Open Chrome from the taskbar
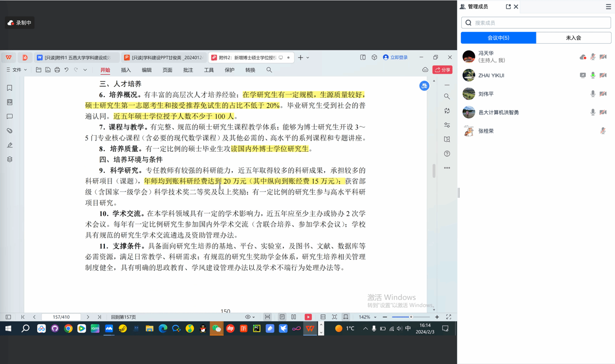The height and width of the screenshot is (364, 615). [68, 329]
